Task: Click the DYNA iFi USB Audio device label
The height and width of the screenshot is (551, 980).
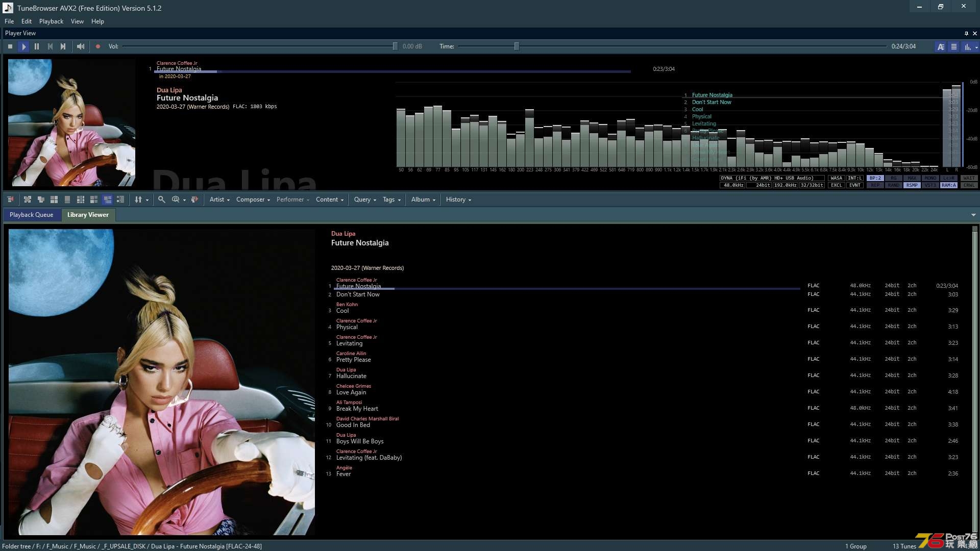Action: click(x=772, y=178)
